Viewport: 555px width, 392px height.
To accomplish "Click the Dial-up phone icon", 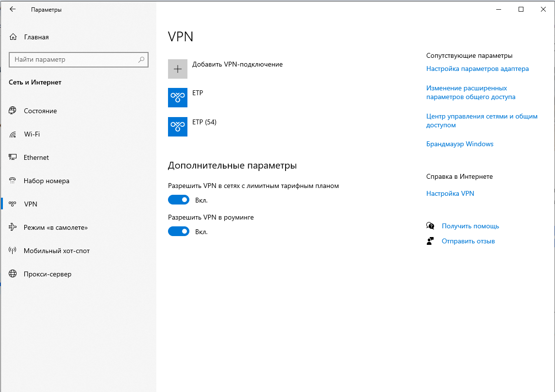I will click(13, 181).
